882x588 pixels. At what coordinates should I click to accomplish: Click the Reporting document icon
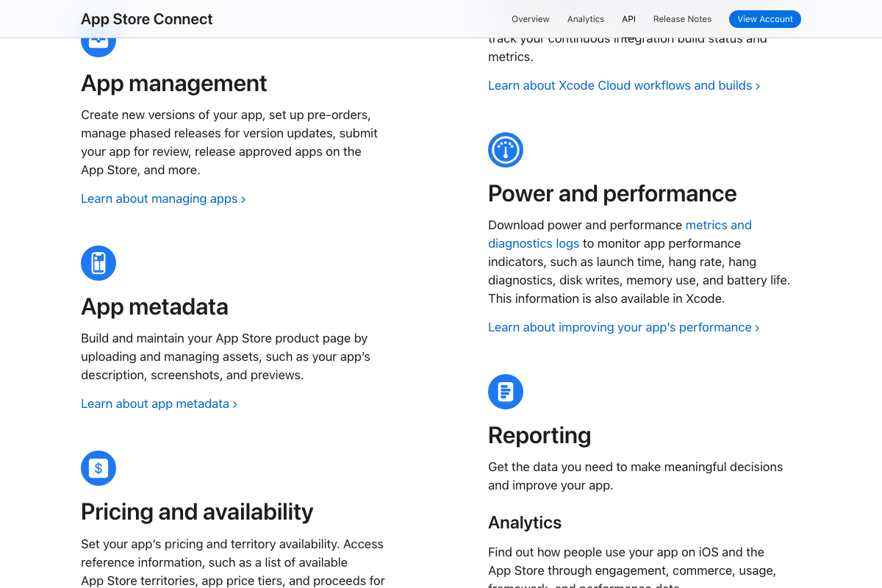click(506, 392)
